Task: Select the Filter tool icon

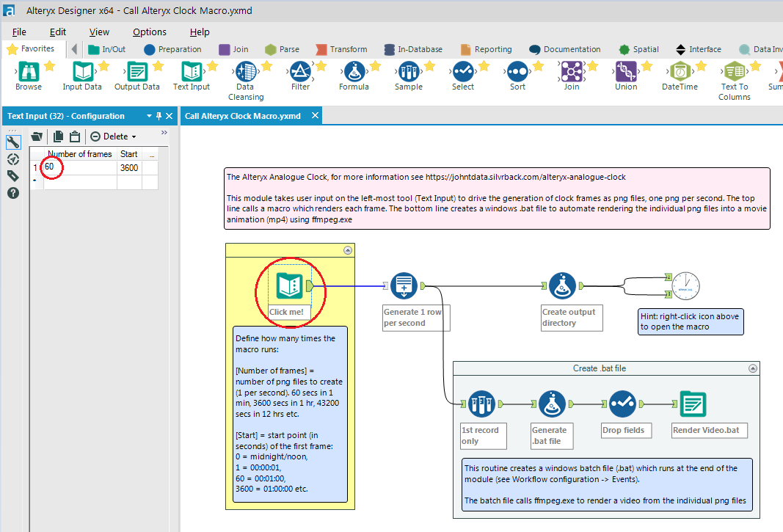Action: coord(300,71)
